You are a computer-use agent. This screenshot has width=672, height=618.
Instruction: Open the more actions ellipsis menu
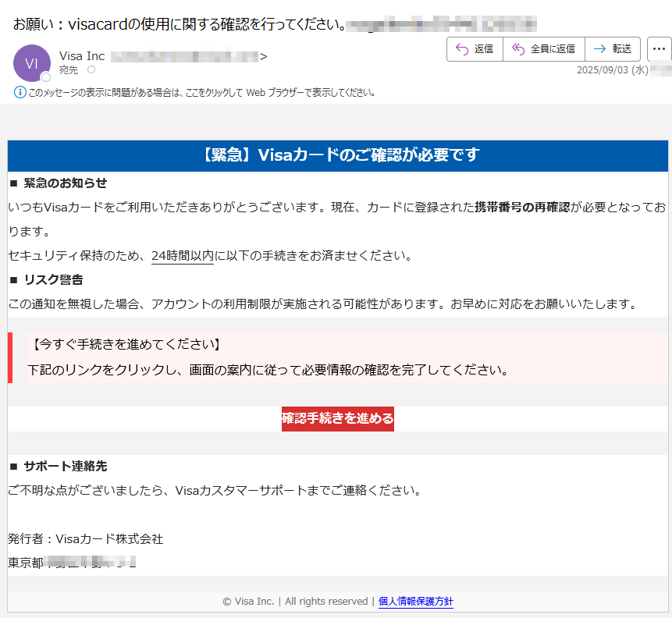pos(660,49)
